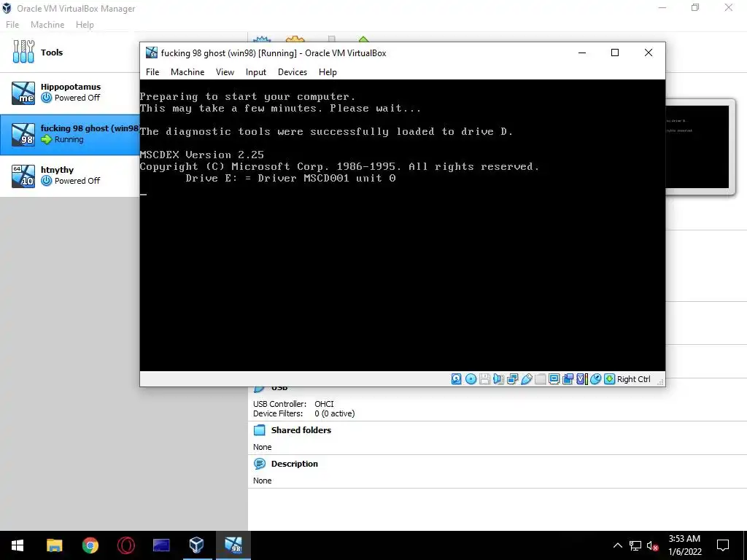747x560 pixels.
Task: Click the display settings status icon
Action: click(x=554, y=379)
